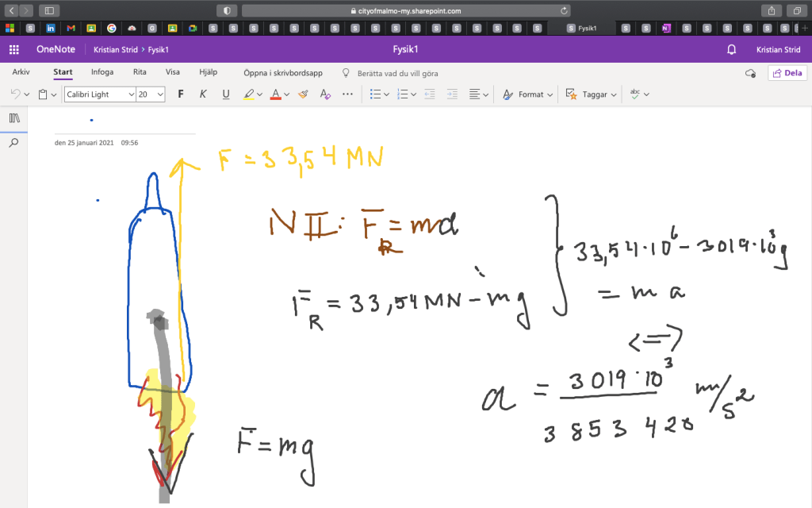Toggle underline formatting
Image resolution: width=812 pixels, height=508 pixels.
point(226,94)
